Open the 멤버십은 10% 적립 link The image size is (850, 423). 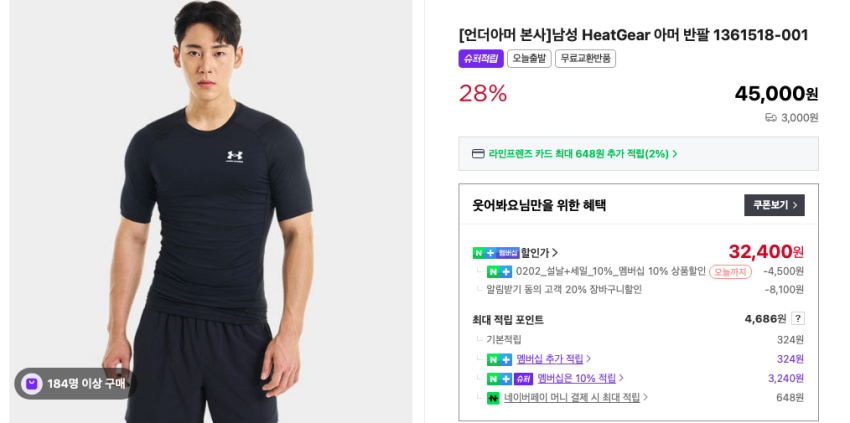[x=576, y=379]
